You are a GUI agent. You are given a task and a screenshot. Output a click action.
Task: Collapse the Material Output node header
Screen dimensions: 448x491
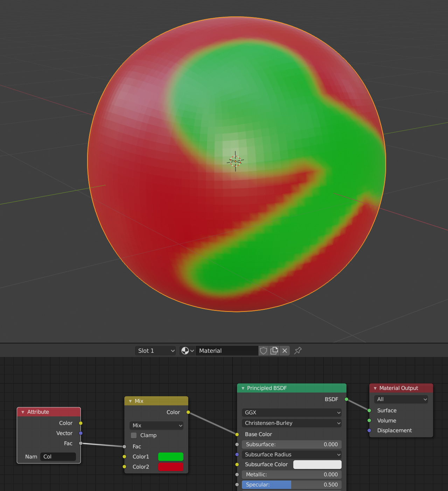[375, 388]
